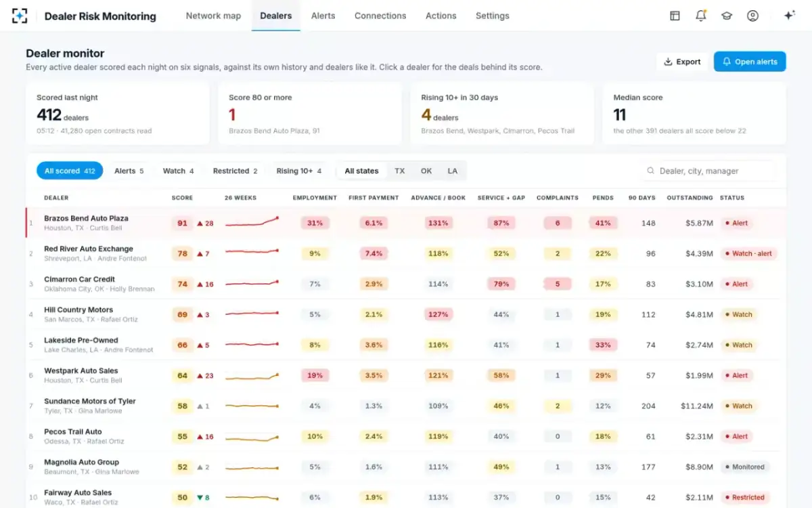
Task: Sort by EMPLOYMENT column header
Action: 315,198
